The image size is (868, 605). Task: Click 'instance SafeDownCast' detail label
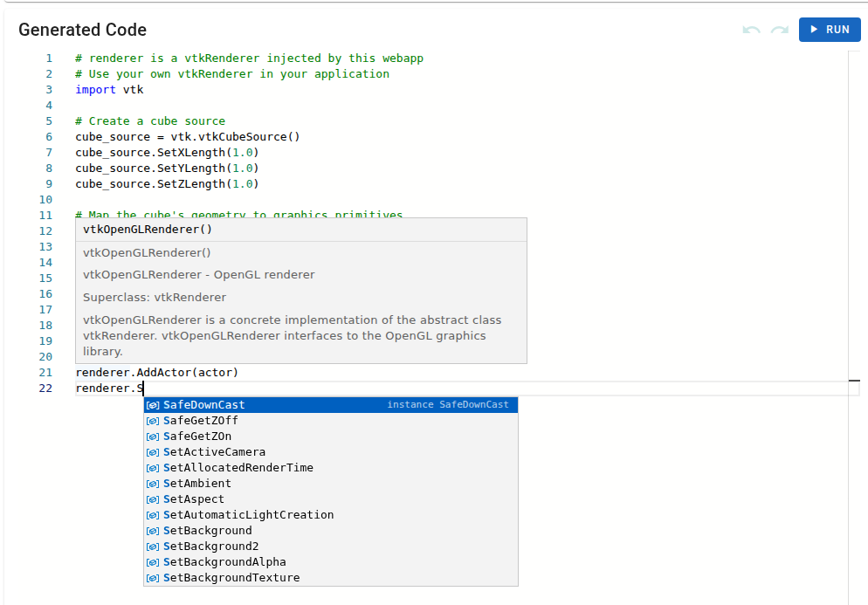coord(447,404)
